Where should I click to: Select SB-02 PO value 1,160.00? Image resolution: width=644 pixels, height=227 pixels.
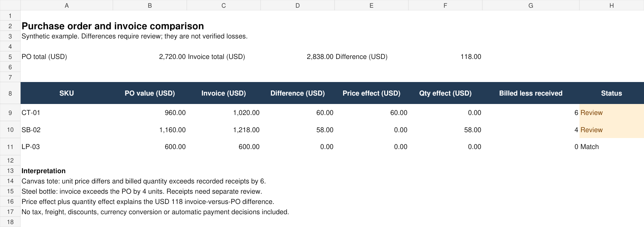click(x=150, y=130)
